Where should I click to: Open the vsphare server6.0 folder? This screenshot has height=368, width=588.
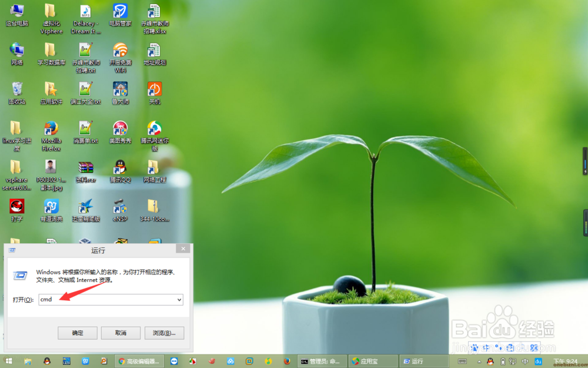(x=17, y=175)
